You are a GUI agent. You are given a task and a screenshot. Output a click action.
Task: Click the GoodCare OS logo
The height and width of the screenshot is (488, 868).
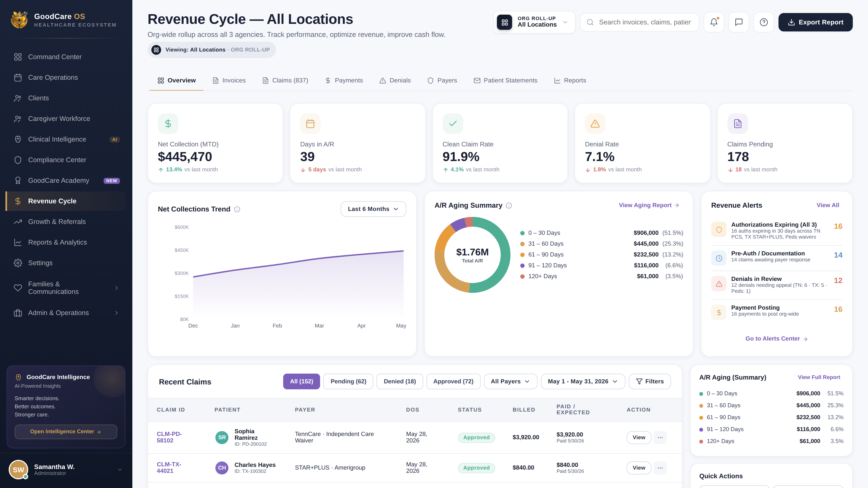pyautogui.click(x=19, y=20)
